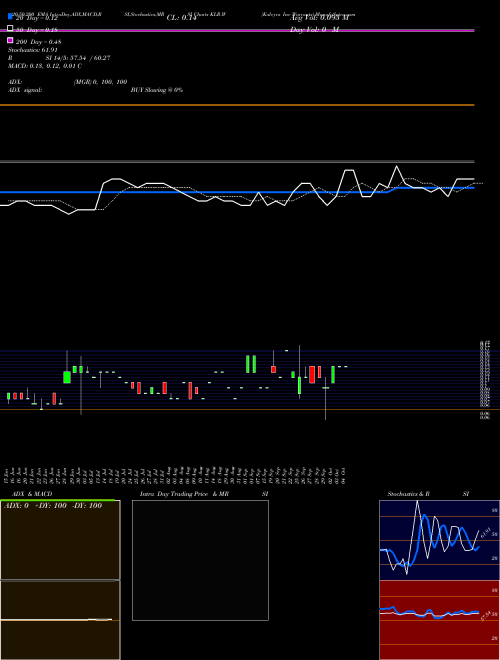
Task: Click the "20 Day = 0.12" legend label
Action: (37, 18)
